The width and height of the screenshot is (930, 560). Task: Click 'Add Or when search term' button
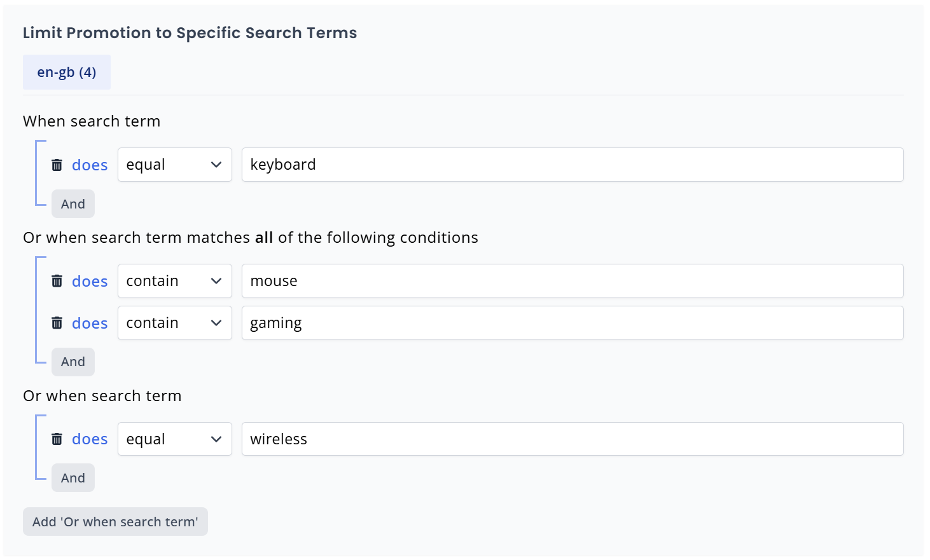tap(115, 521)
